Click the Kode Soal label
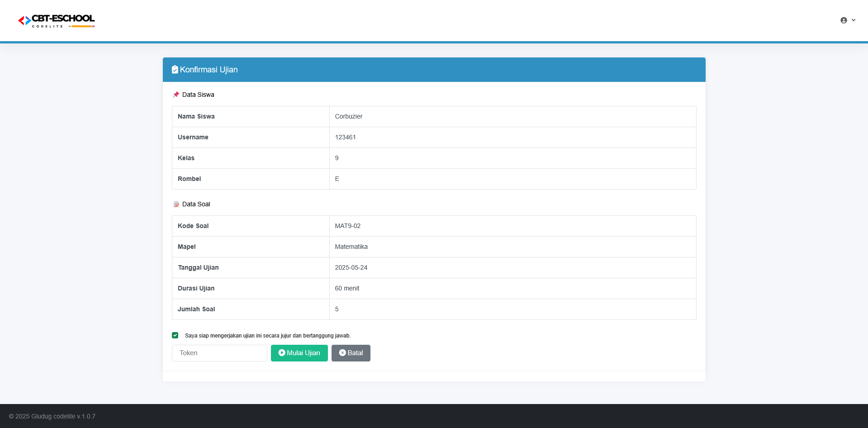This screenshot has height=428, width=868. (193, 226)
